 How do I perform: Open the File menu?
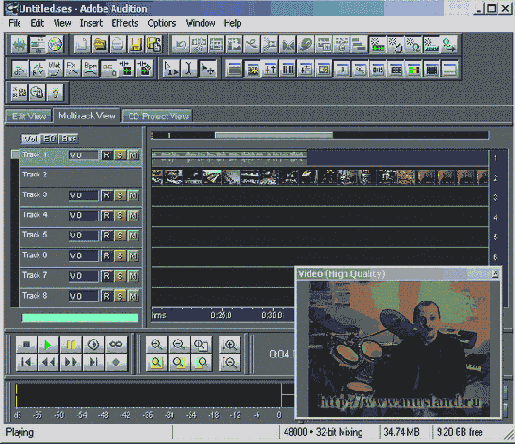(14, 23)
